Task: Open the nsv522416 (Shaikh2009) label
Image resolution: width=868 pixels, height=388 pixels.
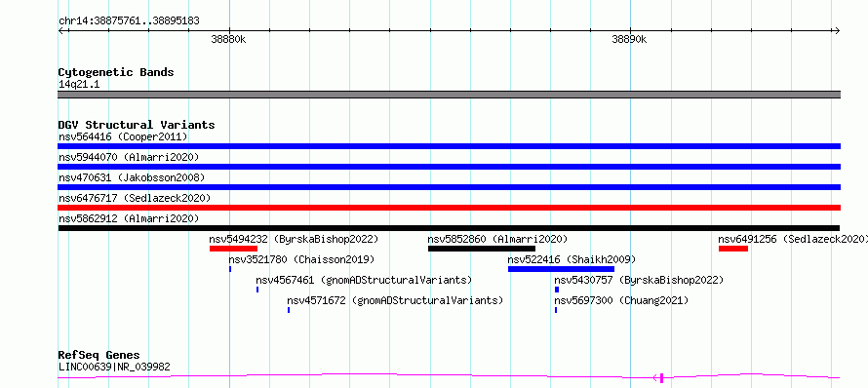Action: pos(572,259)
